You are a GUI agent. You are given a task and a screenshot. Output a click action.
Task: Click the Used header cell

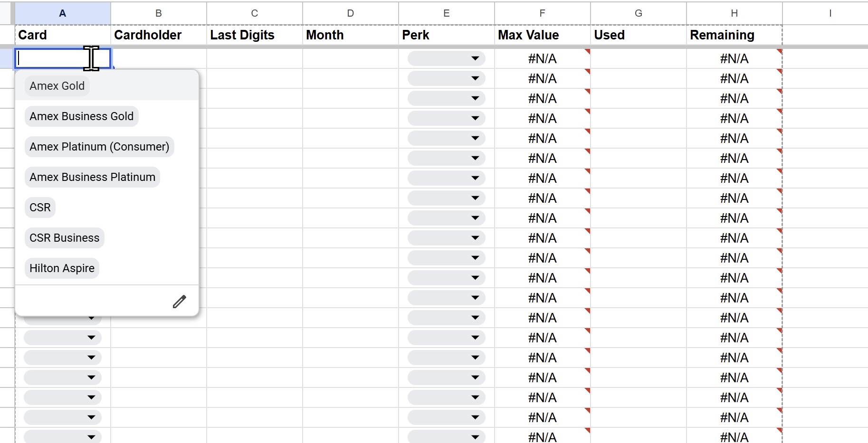(639, 35)
